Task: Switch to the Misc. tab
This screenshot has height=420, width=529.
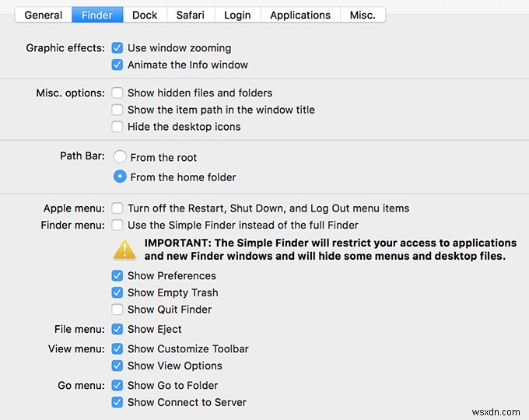Action: tap(363, 15)
